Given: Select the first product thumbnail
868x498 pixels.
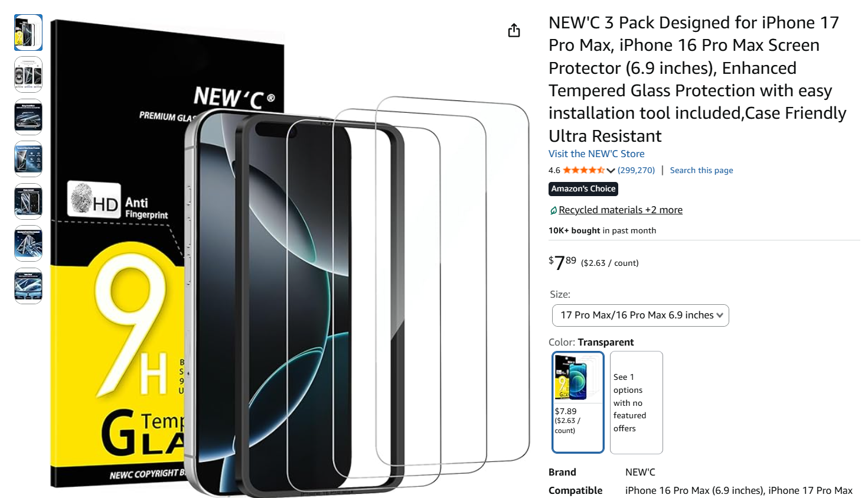Looking at the screenshot, I should (x=28, y=32).
